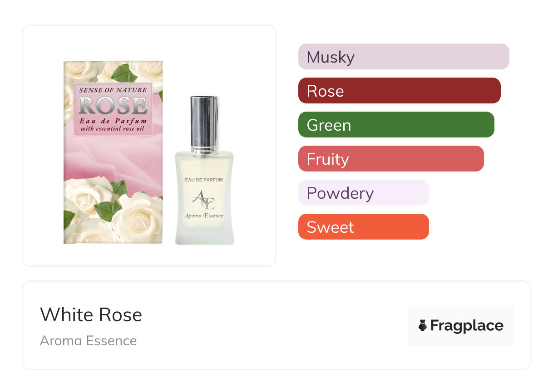Select the dark red Rose accord bar

click(399, 91)
